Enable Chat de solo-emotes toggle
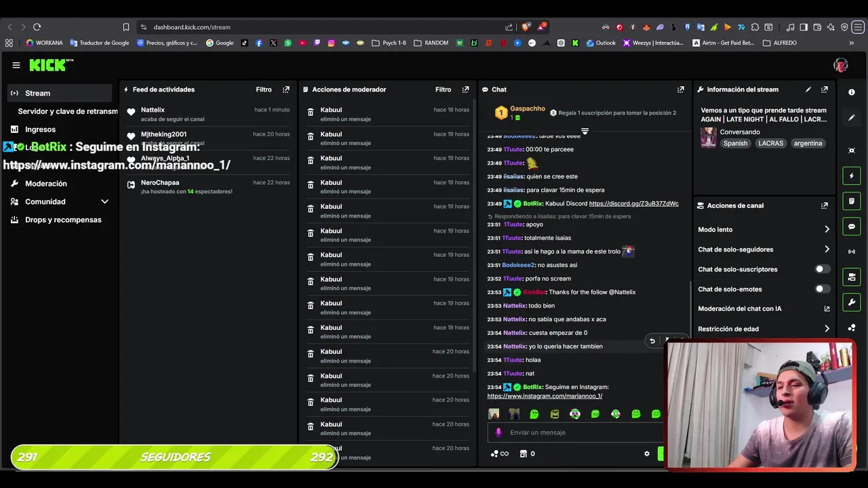The image size is (868, 488). point(822,289)
